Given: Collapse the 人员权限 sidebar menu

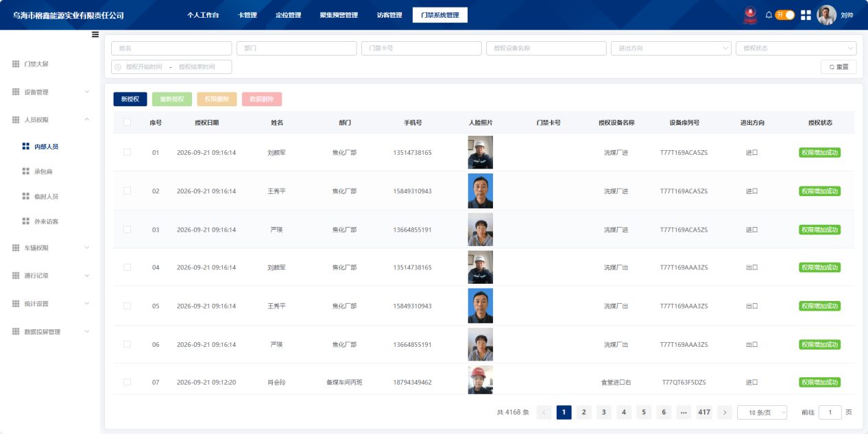Looking at the screenshot, I should tap(51, 119).
